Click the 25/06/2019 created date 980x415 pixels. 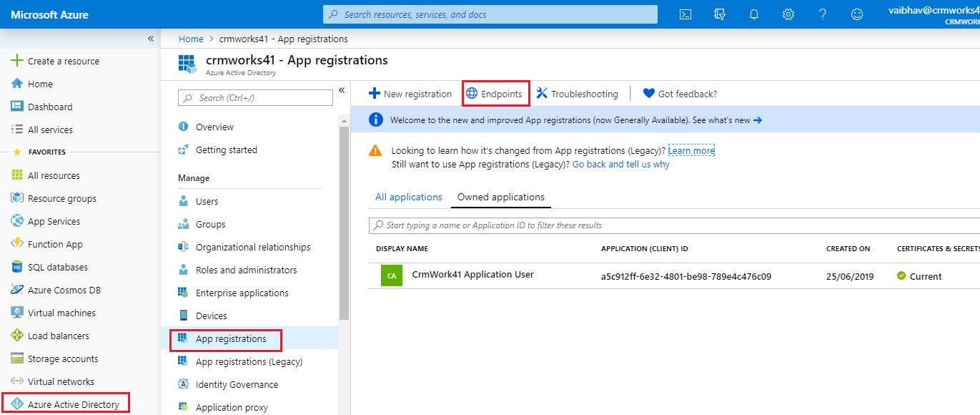pos(851,276)
